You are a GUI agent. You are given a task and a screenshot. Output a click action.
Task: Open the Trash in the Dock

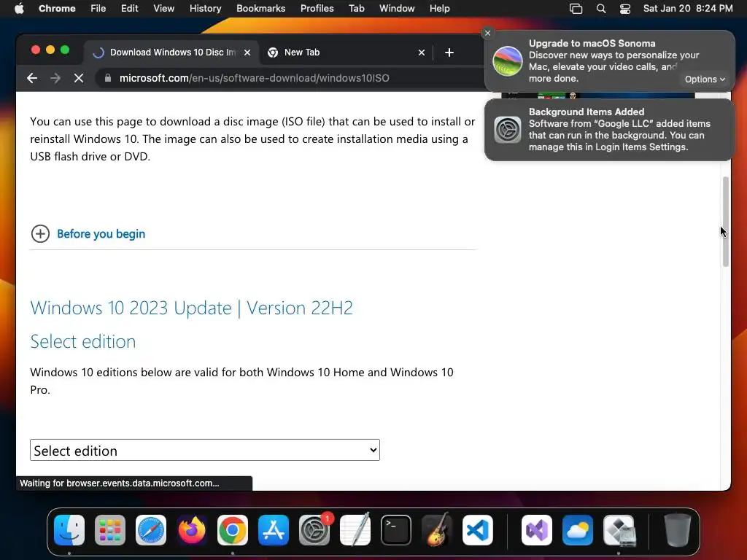[678, 530]
